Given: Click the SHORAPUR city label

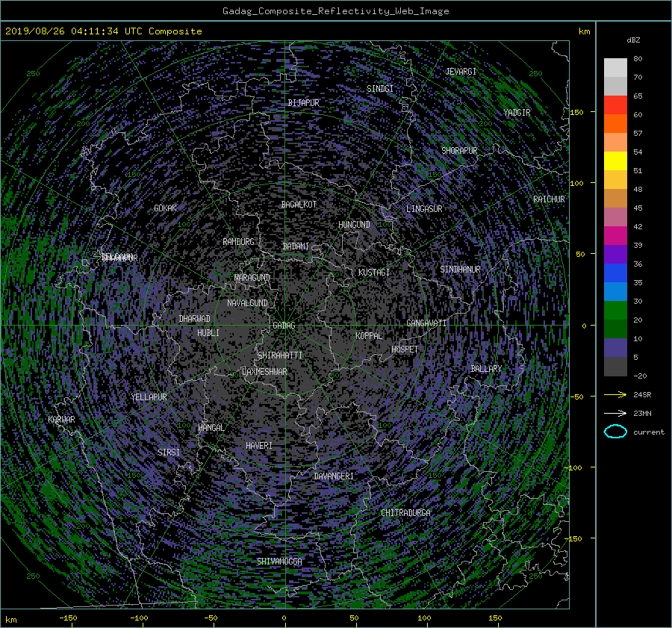Looking at the screenshot, I should (x=459, y=151).
